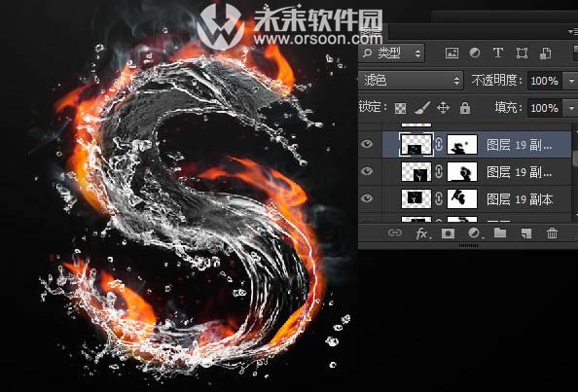This screenshot has height=392, width=578.
Task: Create new fill or adjustment layer icon
Action: [474, 233]
